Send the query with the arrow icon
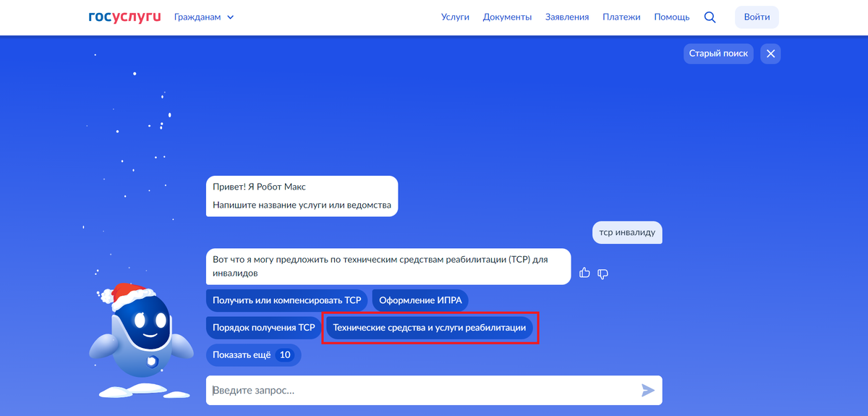The width and height of the screenshot is (868, 416). point(647,391)
